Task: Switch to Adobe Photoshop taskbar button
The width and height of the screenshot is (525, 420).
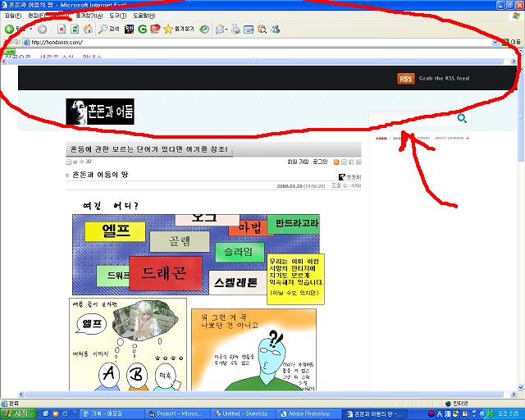Action: (x=310, y=414)
